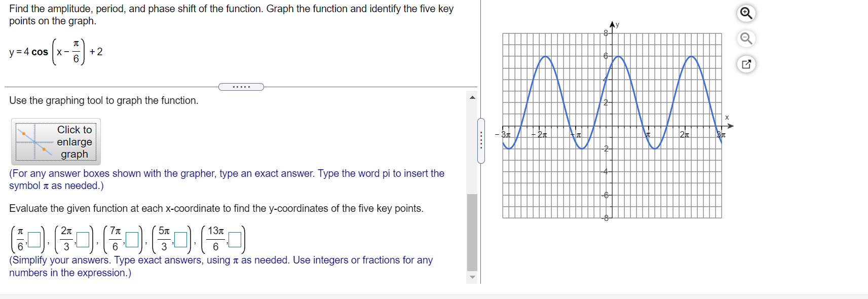
Task: Click the mini graph preview icon
Action: click(32, 141)
